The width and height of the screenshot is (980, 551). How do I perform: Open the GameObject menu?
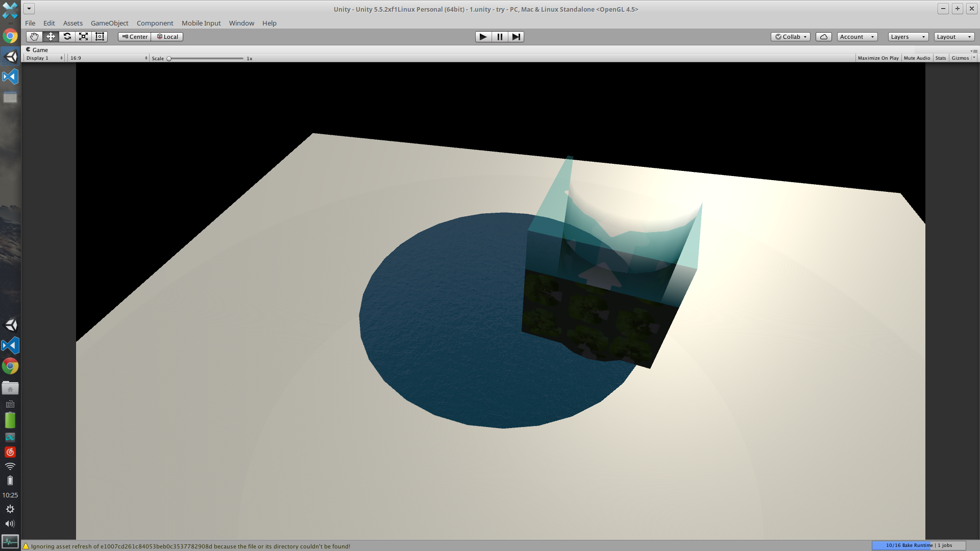109,23
